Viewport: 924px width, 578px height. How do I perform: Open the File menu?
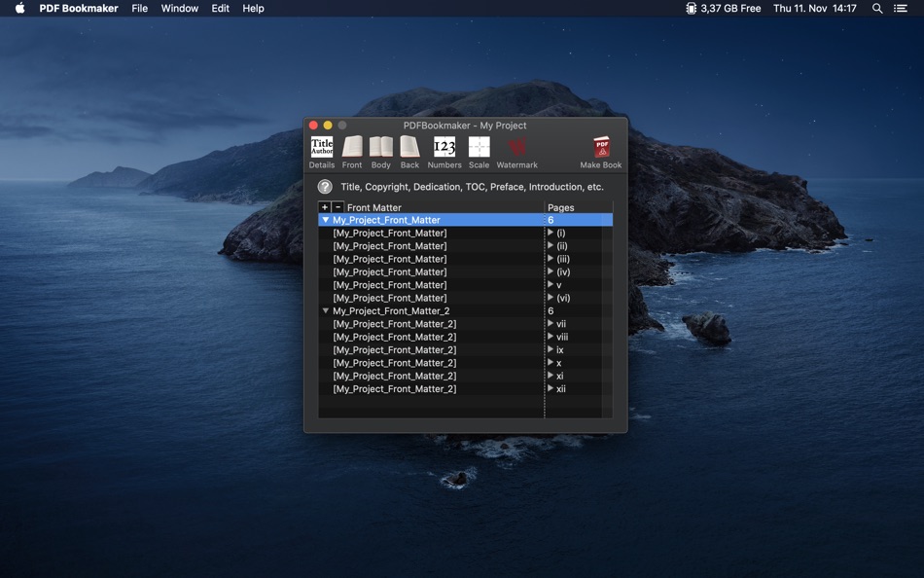coord(140,8)
